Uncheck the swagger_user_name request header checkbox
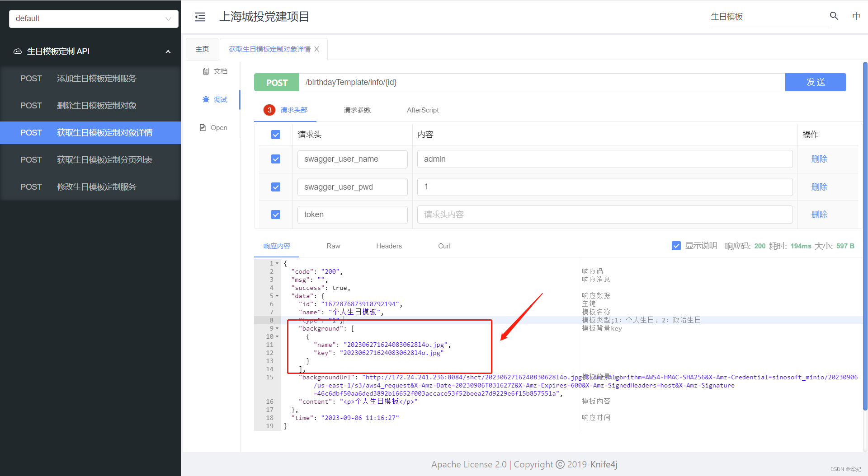The height and width of the screenshot is (476, 868). coord(275,159)
